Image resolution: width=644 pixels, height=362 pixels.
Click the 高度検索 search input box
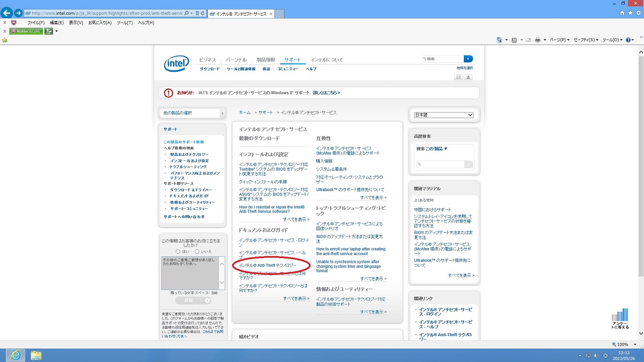tap(441, 164)
